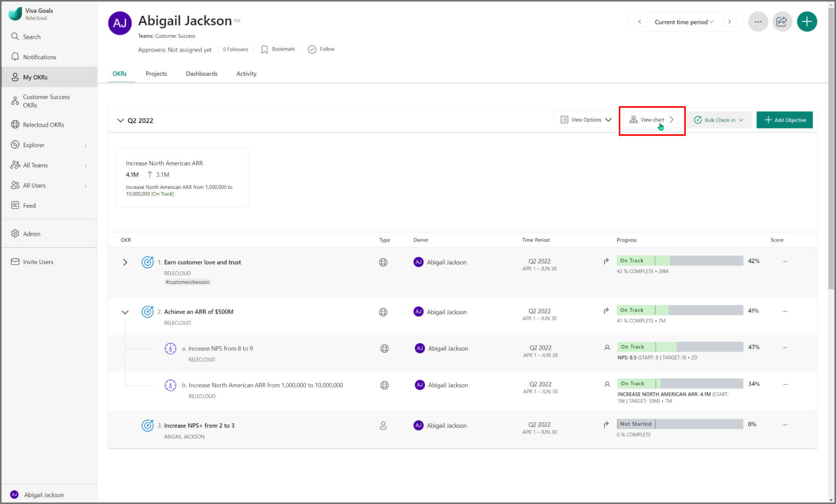The image size is (836, 504).
Task: Follow Abigail Jackson
Action: [321, 50]
